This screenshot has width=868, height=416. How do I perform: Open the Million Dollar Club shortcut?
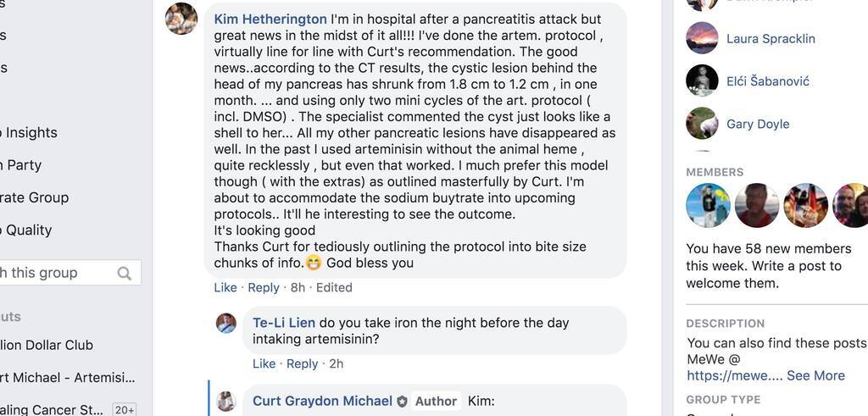[47, 345]
